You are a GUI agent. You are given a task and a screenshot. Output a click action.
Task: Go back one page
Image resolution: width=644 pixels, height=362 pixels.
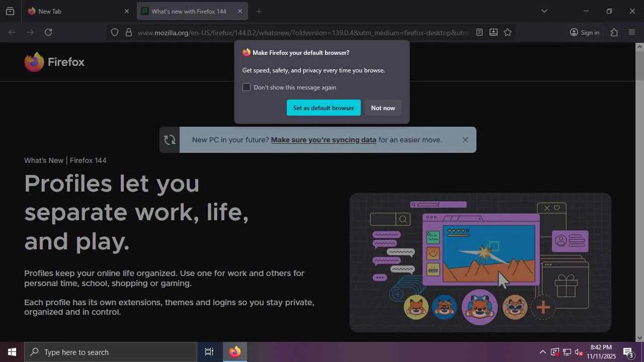(x=12, y=32)
